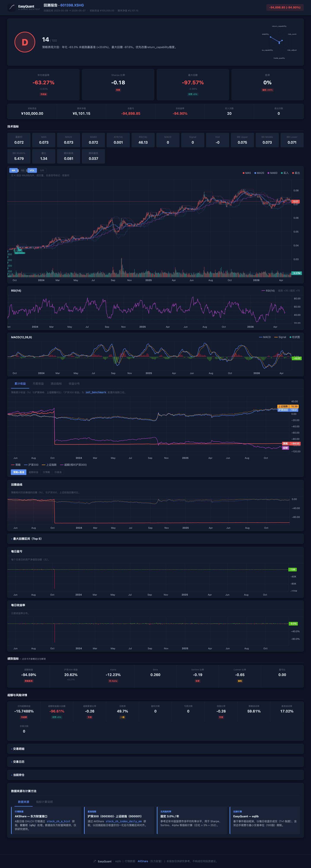Image resolution: width=311 pixels, height=868 pixels.
Task: Toggle Signal line in MACD legend
Action: tap(280, 337)
